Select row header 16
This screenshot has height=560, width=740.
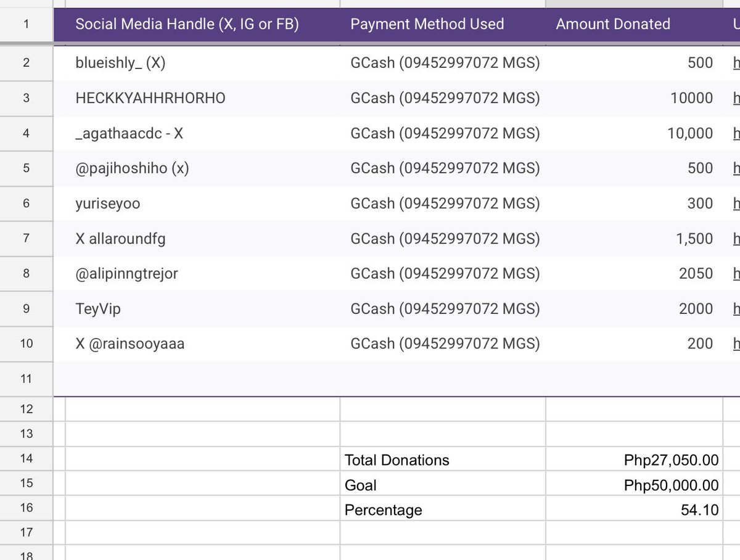(x=27, y=508)
